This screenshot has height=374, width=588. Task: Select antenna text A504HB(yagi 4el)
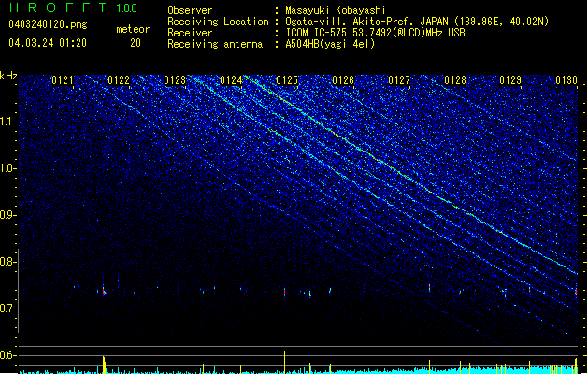point(330,44)
